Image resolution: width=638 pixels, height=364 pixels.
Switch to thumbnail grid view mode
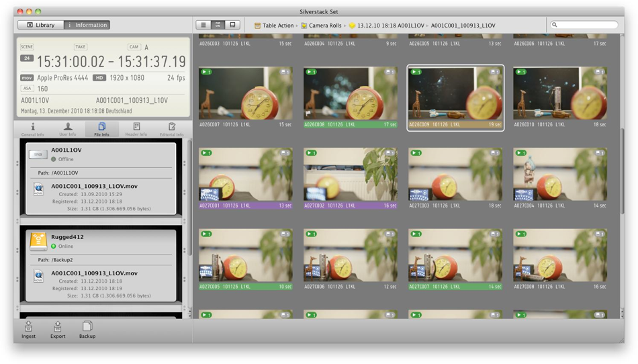pos(218,25)
